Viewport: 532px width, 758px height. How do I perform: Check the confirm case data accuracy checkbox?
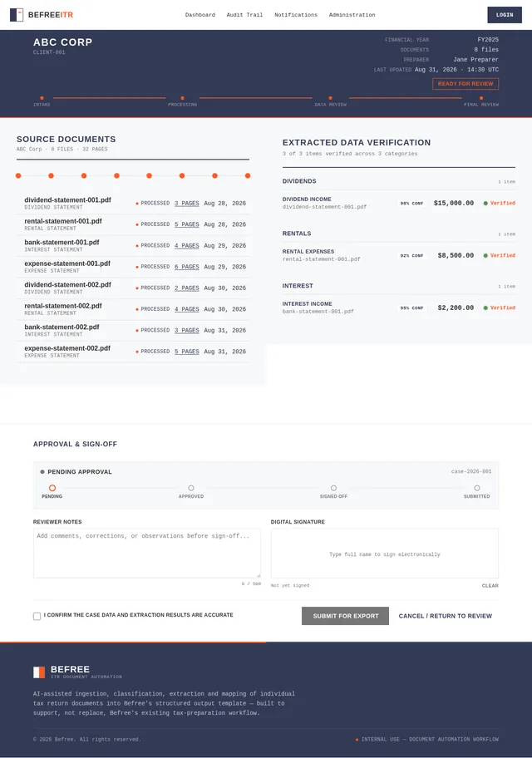click(37, 617)
